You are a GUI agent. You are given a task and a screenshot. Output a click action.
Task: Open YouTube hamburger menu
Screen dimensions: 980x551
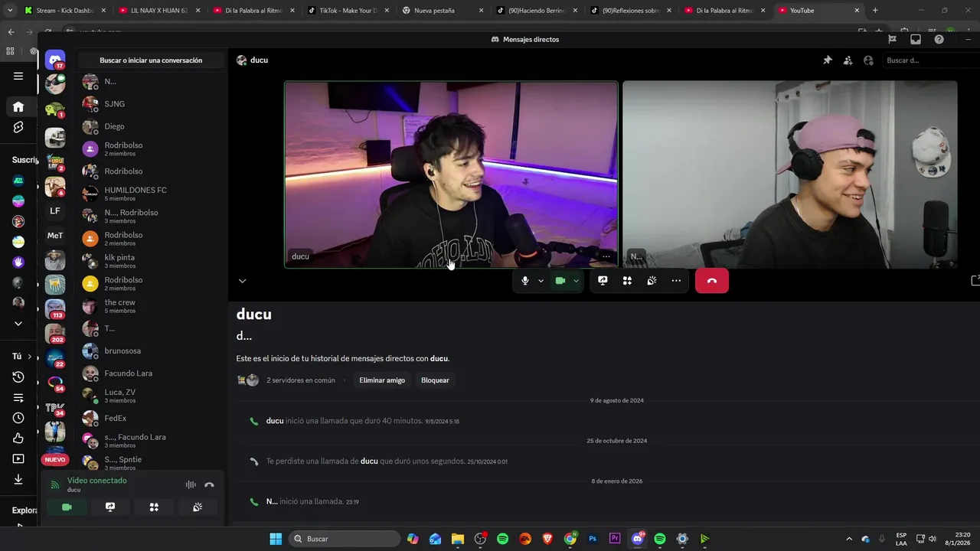[x=18, y=76]
